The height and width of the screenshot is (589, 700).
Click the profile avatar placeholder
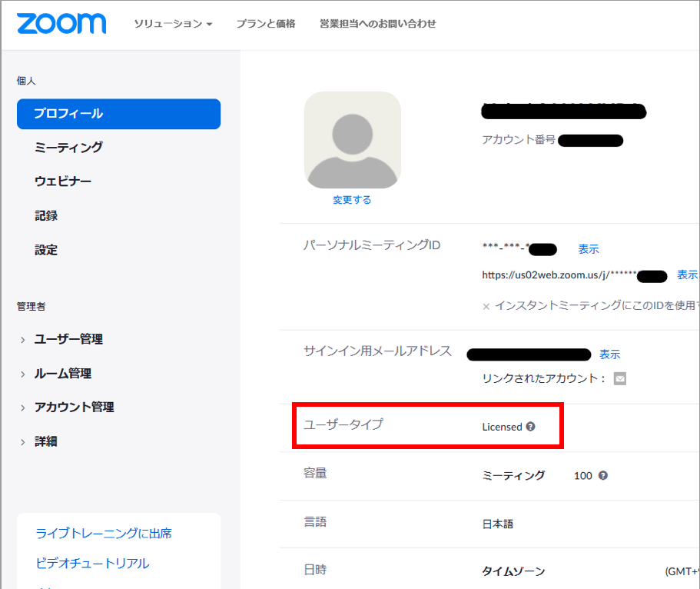352,141
